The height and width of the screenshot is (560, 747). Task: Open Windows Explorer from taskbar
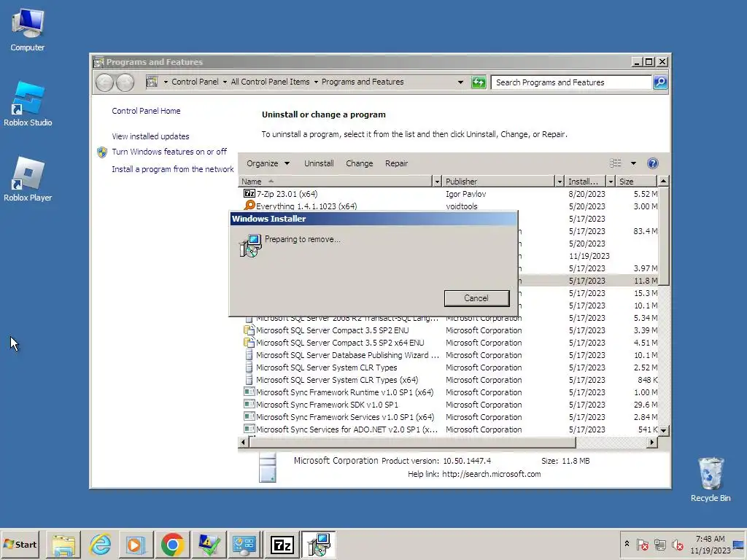63,544
